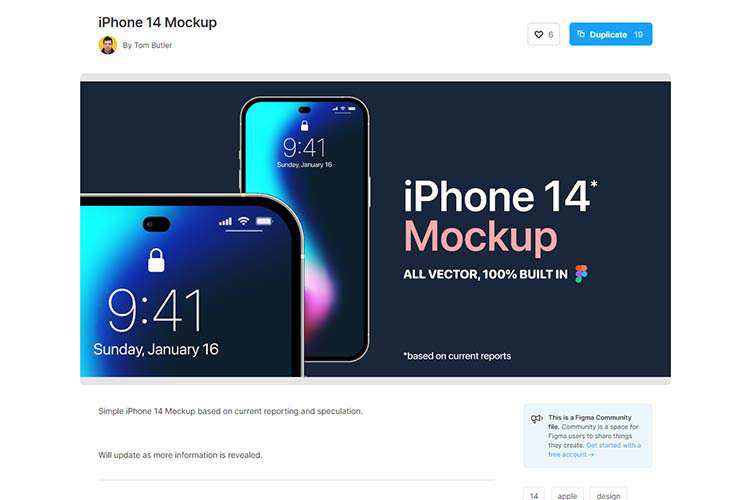Viewport: 750px width, 500px height.
Task: Click the lock icon on the large phone
Action: click(x=156, y=260)
